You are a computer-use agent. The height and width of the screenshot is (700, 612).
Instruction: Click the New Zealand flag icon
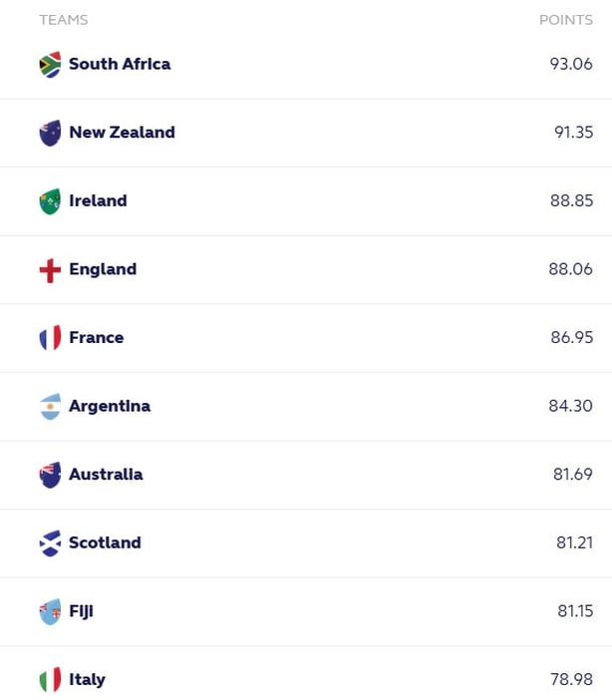click(x=50, y=133)
